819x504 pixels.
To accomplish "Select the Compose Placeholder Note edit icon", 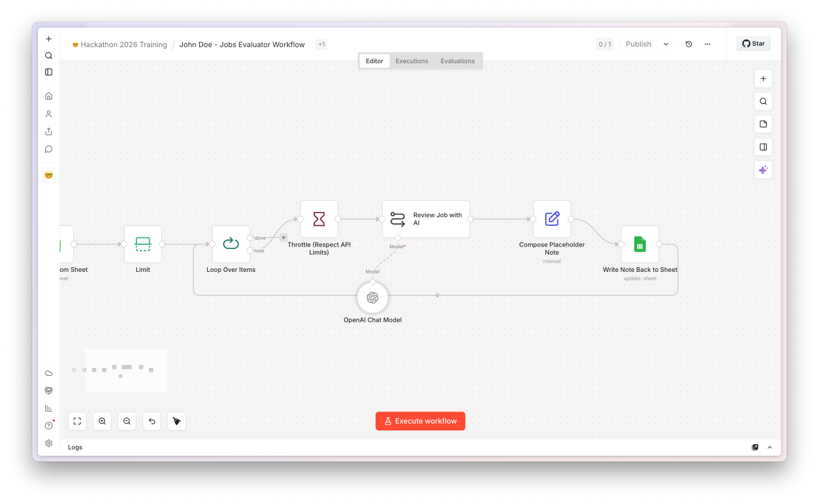I will tap(552, 219).
